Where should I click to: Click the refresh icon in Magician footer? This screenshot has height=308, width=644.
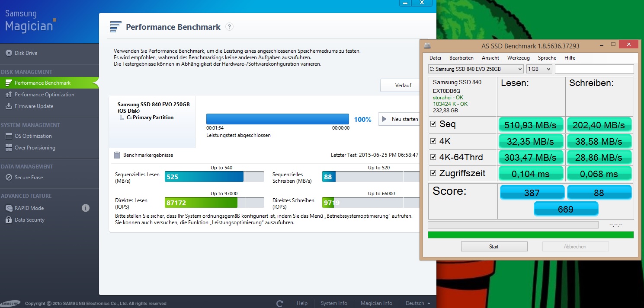(x=280, y=303)
